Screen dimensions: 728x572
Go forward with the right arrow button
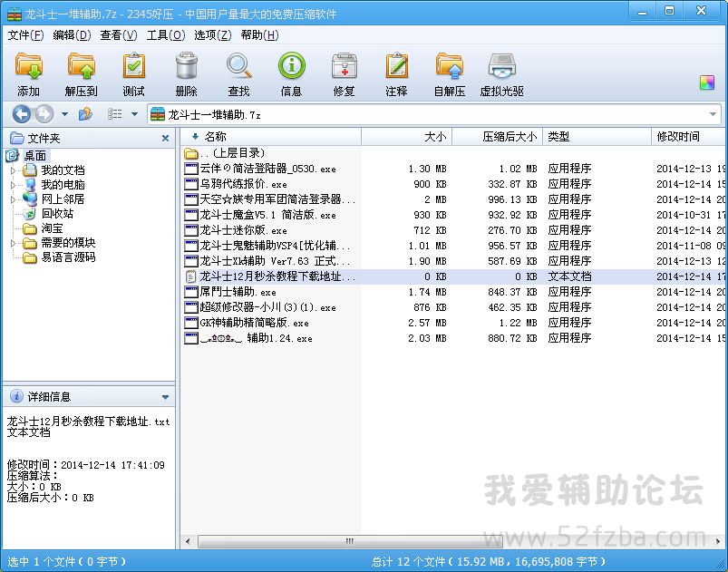[x=44, y=114]
